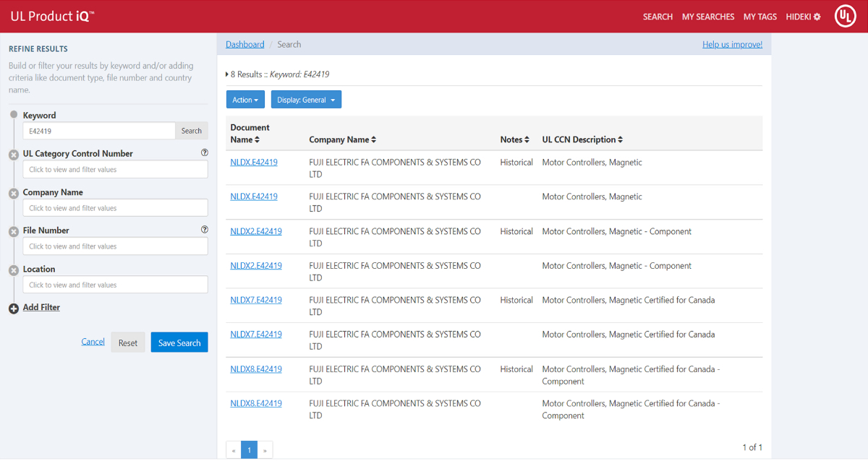
Task: Click the Add Filter plus icon
Action: point(14,309)
